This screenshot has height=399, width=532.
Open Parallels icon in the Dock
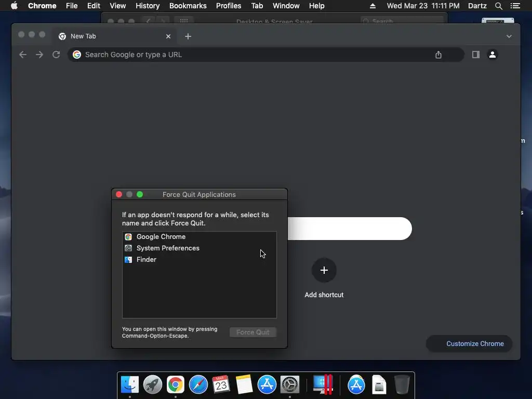[322, 384]
